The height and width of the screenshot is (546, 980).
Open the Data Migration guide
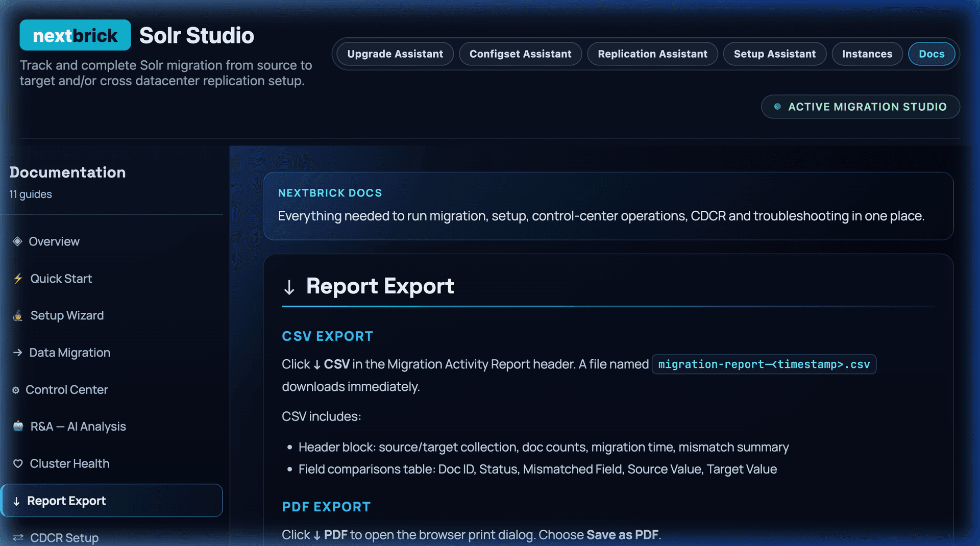[111, 353]
